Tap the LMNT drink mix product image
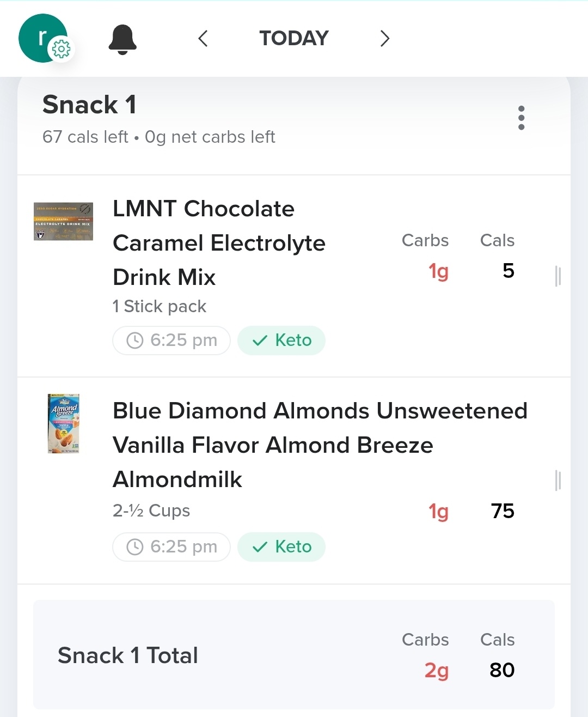The height and width of the screenshot is (717, 588). [63, 222]
